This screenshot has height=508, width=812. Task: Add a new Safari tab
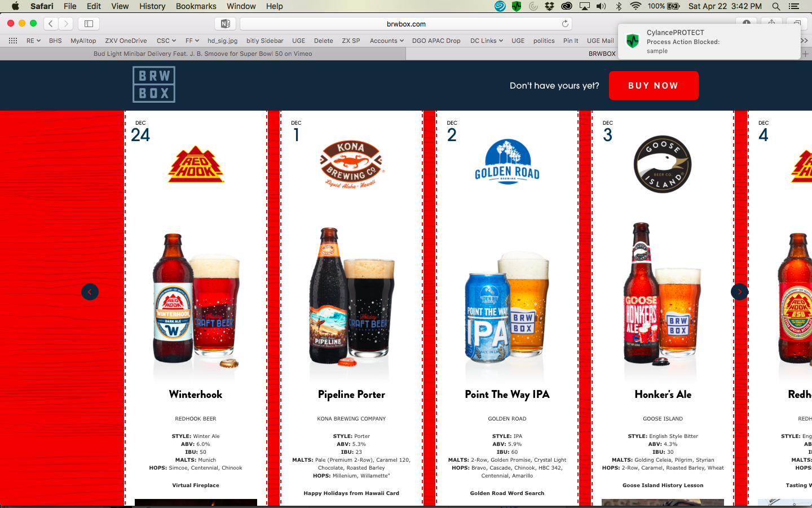(806, 54)
